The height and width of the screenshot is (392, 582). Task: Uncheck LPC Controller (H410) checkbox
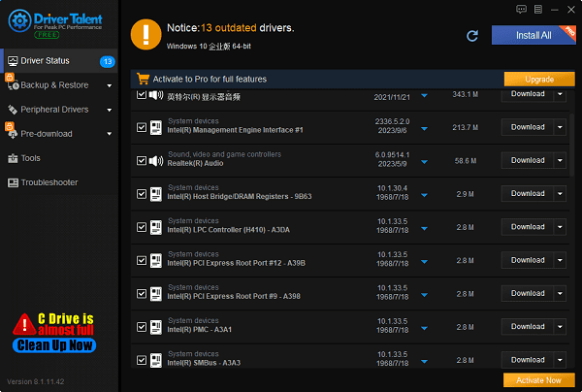pyautogui.click(x=142, y=227)
